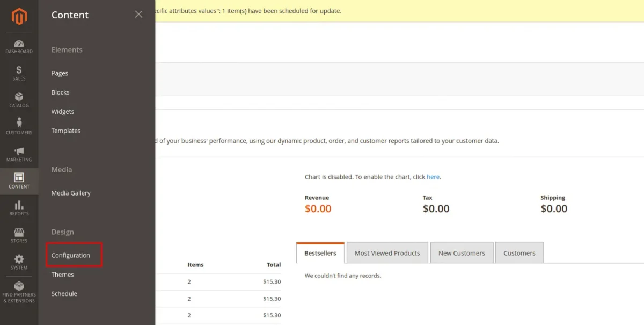This screenshot has width=644, height=325.
Task: Click the Magento logo icon
Action: click(19, 17)
